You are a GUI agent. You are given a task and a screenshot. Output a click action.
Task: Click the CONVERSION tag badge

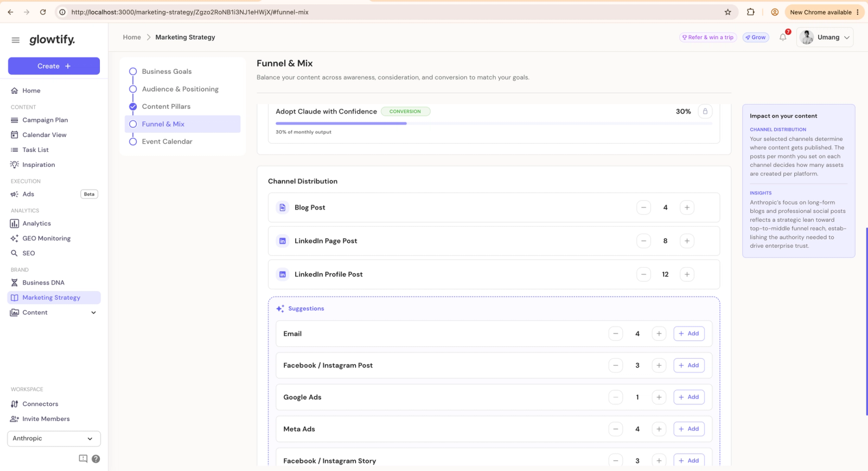(405, 112)
